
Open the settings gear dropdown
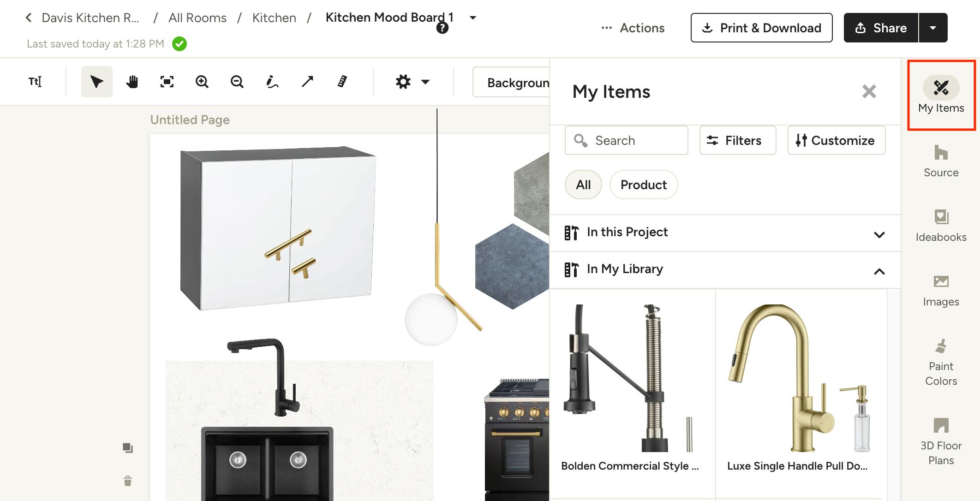[x=412, y=82]
